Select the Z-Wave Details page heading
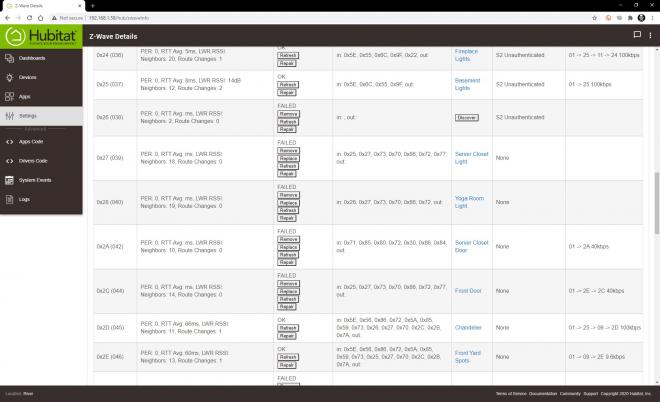The width and height of the screenshot is (660, 402). 113,37
